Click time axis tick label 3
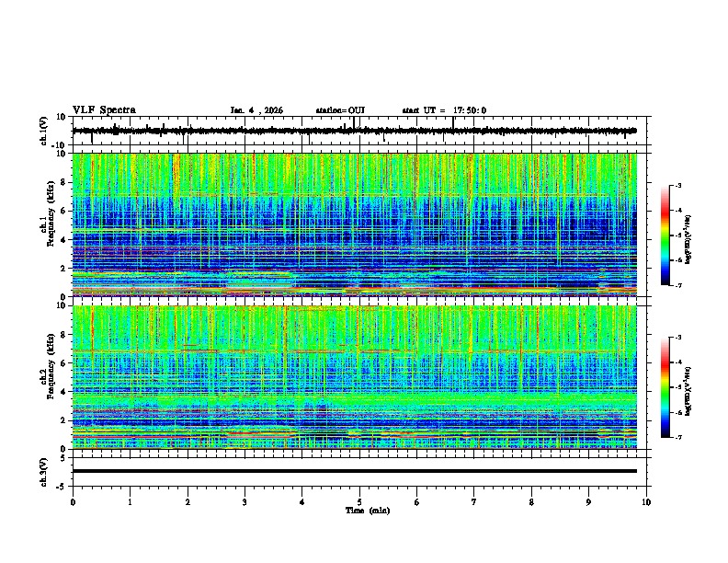Viewport: 728px width, 563px height. point(245,502)
